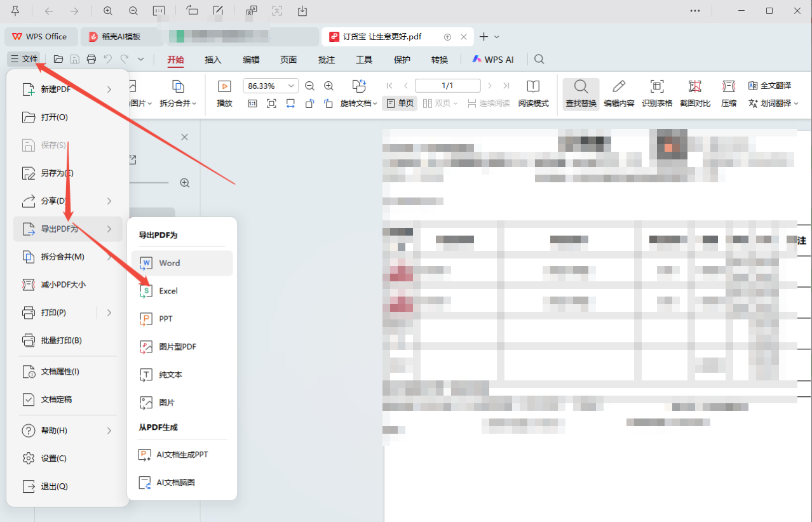Click the 1/1 page number field

coord(447,86)
